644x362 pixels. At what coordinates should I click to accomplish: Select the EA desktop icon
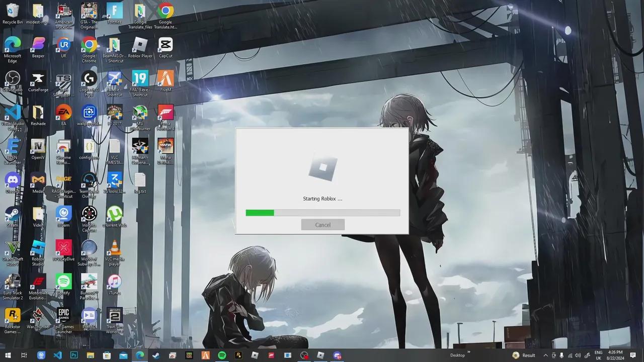coord(63,115)
